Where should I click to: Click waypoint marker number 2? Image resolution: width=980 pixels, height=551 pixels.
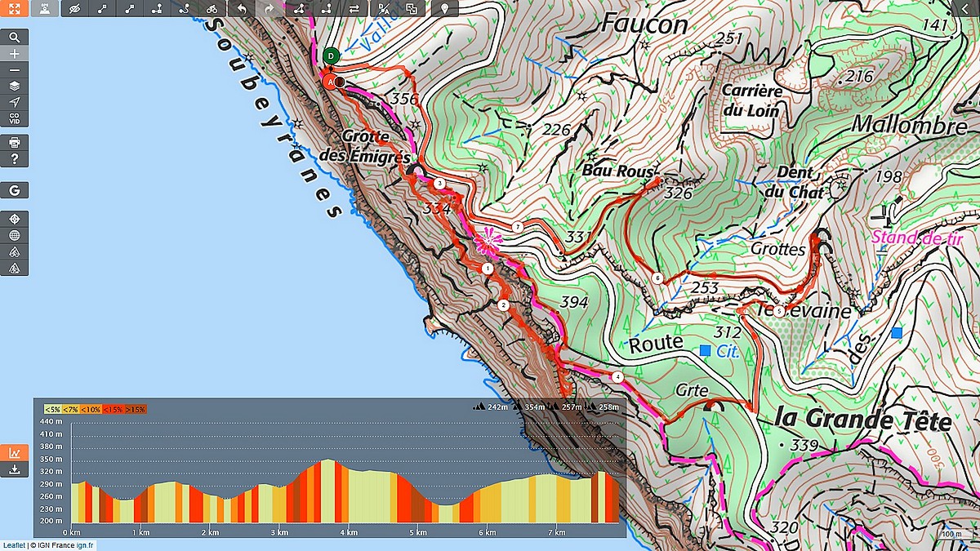tap(503, 304)
